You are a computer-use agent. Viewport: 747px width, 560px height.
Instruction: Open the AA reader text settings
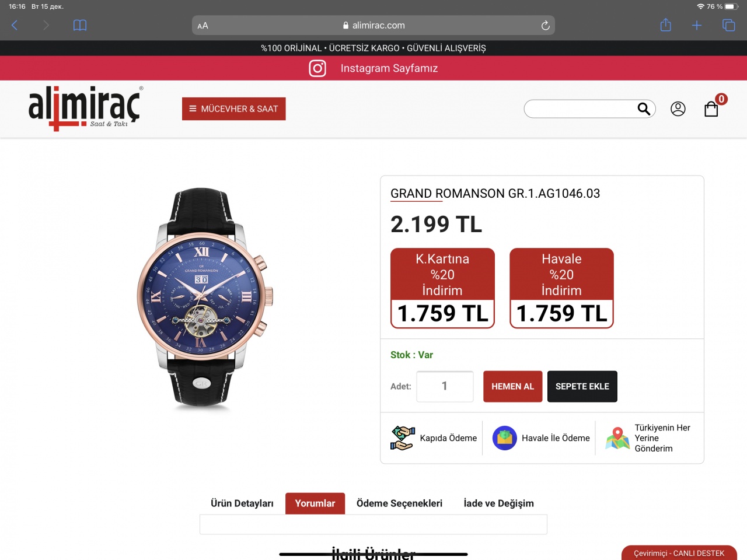203,26
